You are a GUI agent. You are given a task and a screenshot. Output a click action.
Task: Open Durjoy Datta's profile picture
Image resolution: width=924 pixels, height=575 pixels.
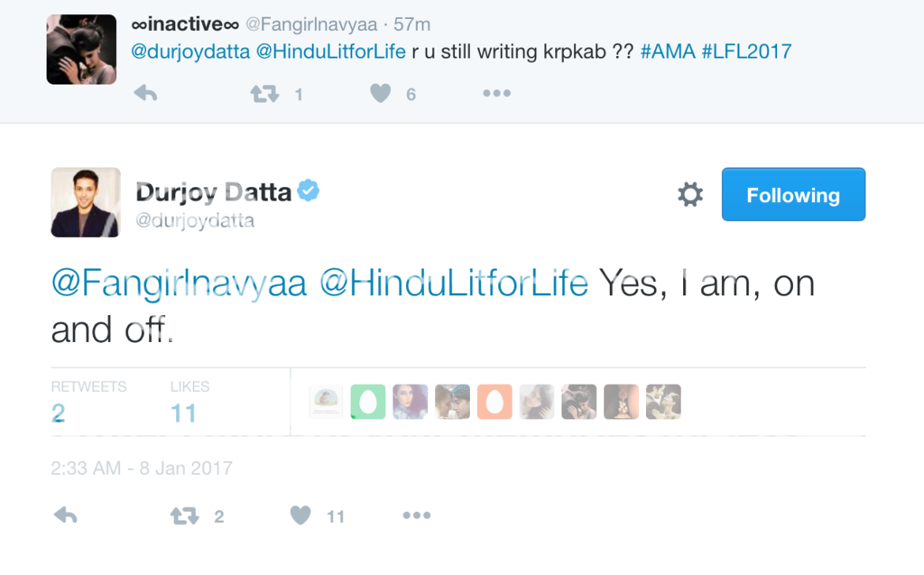86,202
